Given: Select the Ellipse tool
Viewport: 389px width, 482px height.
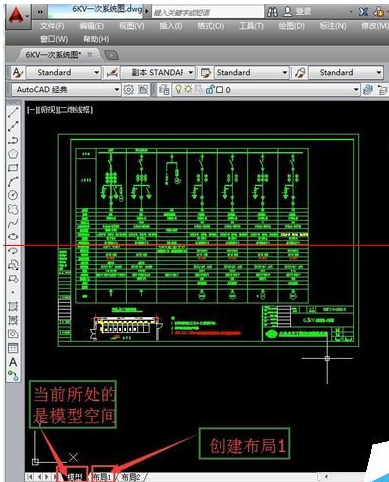Looking at the screenshot, I should pos(13,237).
